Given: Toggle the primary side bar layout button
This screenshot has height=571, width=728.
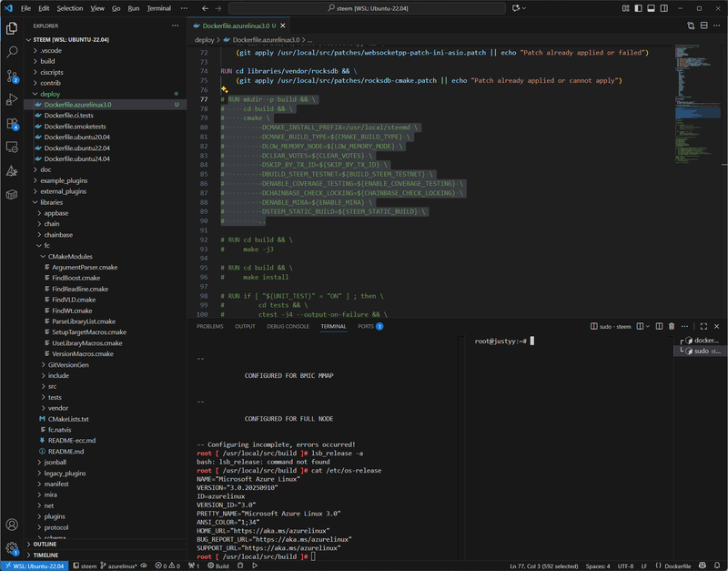Looking at the screenshot, I should pos(638,8).
